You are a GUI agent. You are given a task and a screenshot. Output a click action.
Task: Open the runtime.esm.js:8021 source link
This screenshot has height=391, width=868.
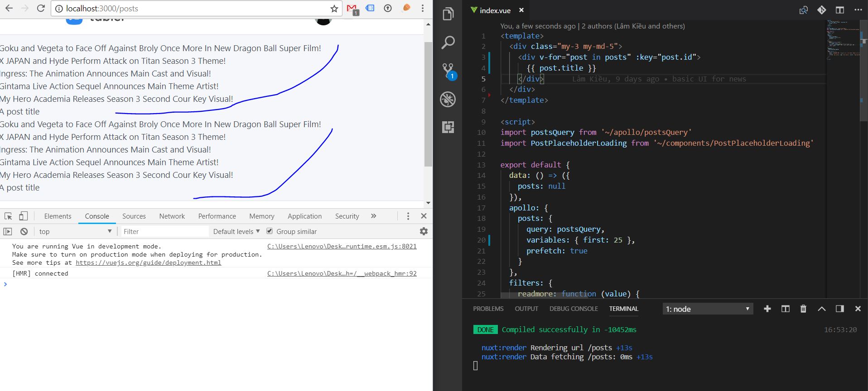tap(342, 246)
